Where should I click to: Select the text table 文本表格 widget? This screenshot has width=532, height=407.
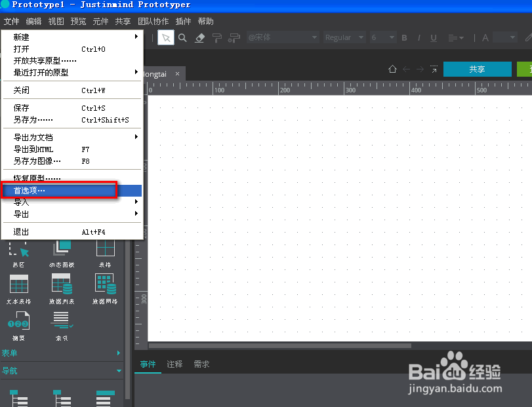(x=18, y=289)
